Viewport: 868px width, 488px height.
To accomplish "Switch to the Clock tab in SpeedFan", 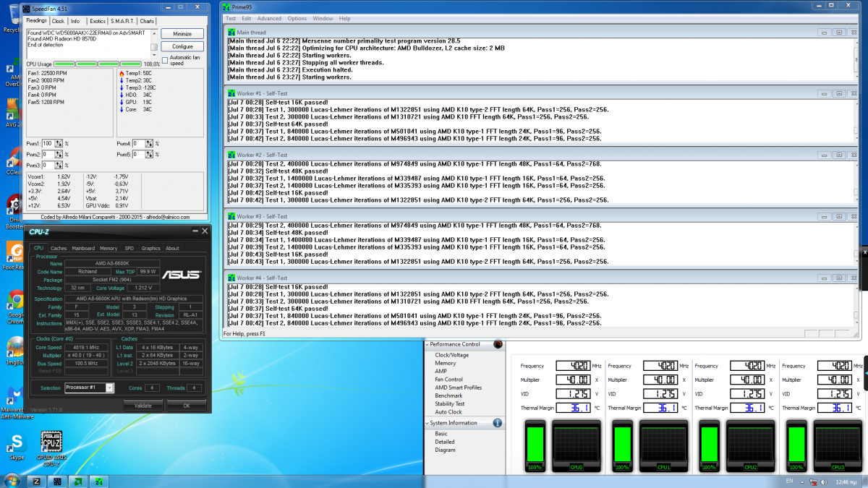I will tap(58, 21).
